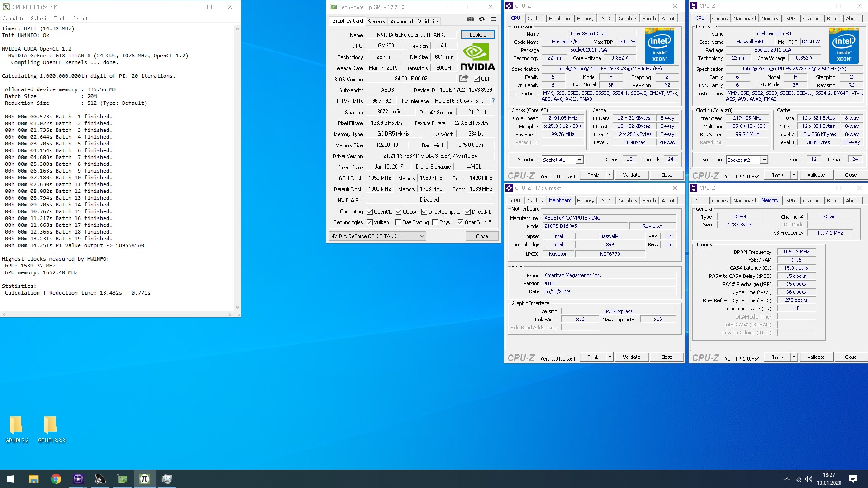
Task: Open the Socket #2 selection dropdown
Action: pyautogui.click(x=747, y=160)
